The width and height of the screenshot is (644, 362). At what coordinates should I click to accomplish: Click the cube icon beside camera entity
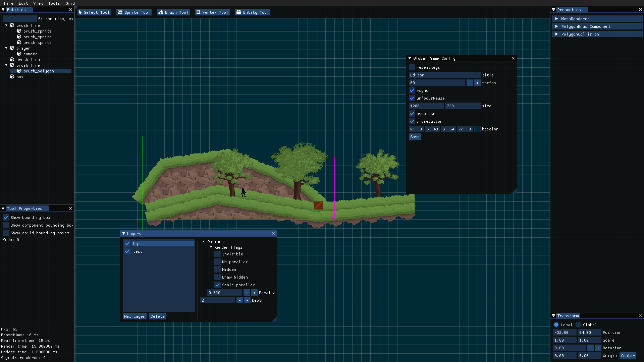pos(19,54)
